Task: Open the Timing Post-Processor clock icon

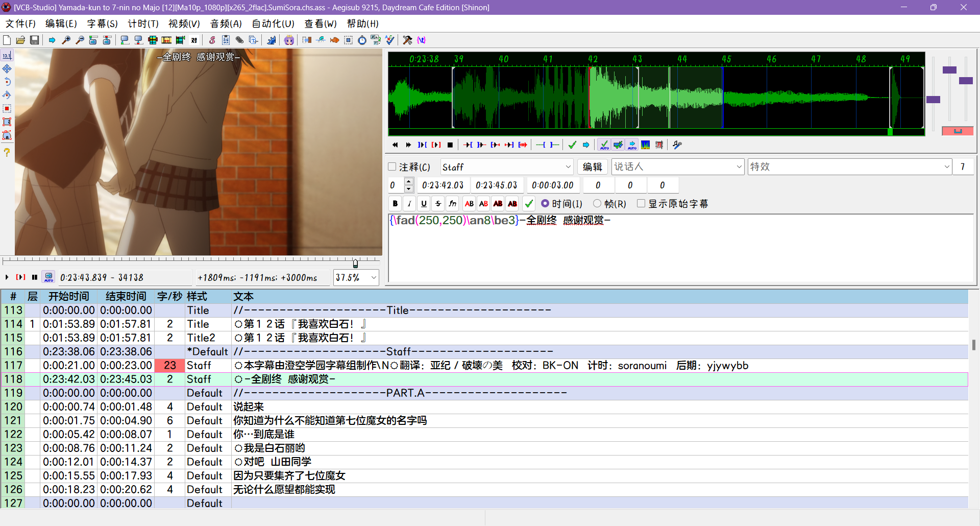Action: (x=362, y=40)
